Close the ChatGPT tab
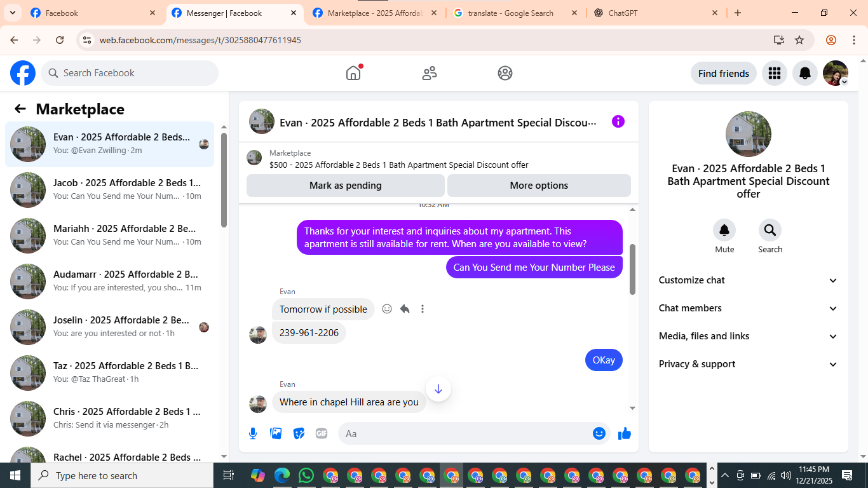Screen dimensions: 868x488 (x=715, y=13)
